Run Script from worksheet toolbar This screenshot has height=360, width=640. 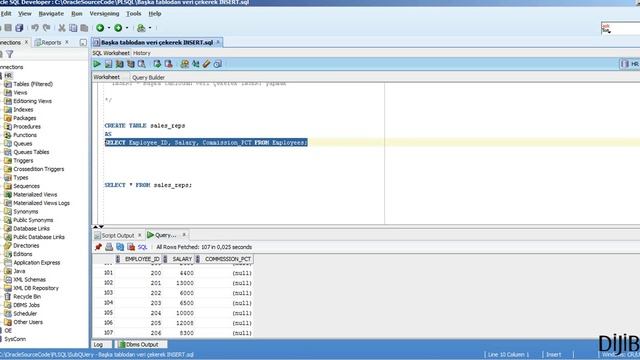tap(108, 64)
